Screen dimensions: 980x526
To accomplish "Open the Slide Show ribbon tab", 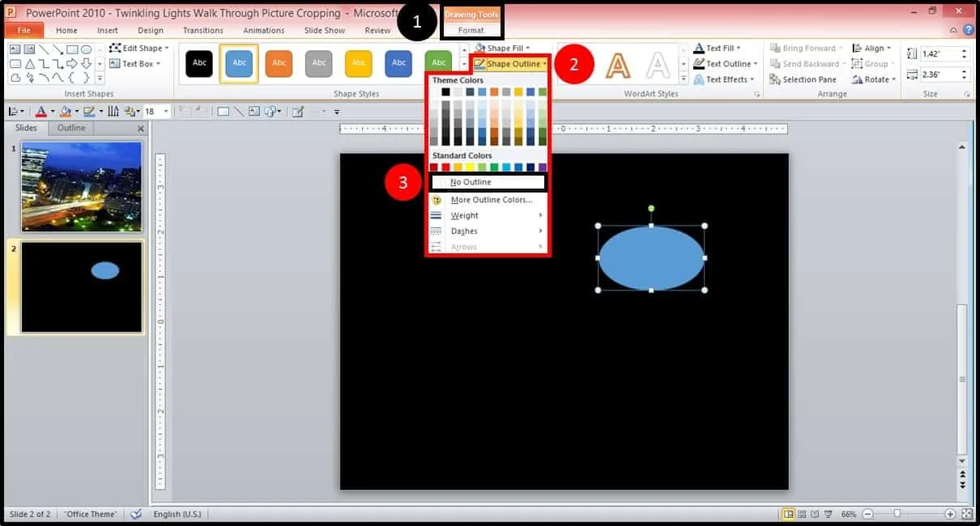I will click(x=325, y=31).
